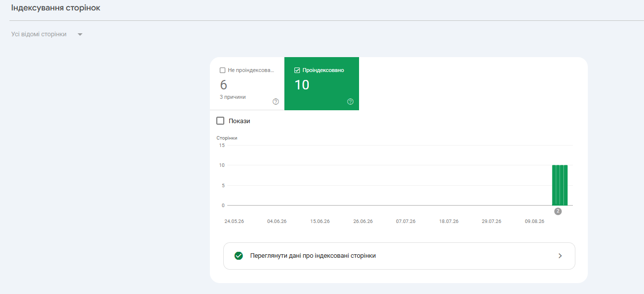This screenshot has width=644, height=294.
Task: Click the 3 причини link
Action: [x=233, y=97]
